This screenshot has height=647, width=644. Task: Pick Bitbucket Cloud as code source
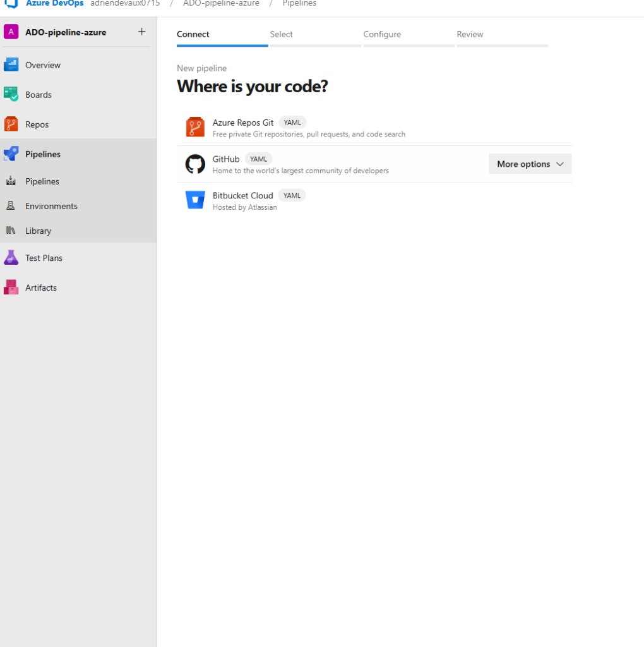click(x=242, y=196)
